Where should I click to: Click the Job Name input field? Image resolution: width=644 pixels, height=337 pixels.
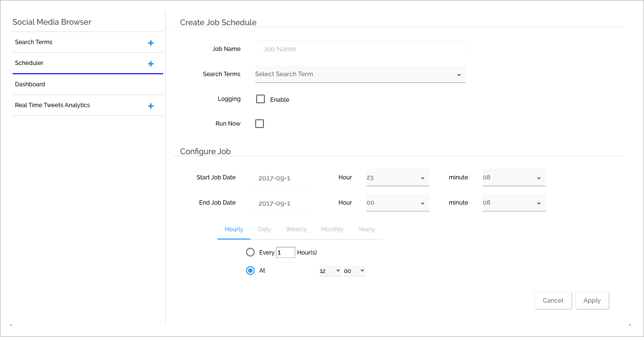360,49
